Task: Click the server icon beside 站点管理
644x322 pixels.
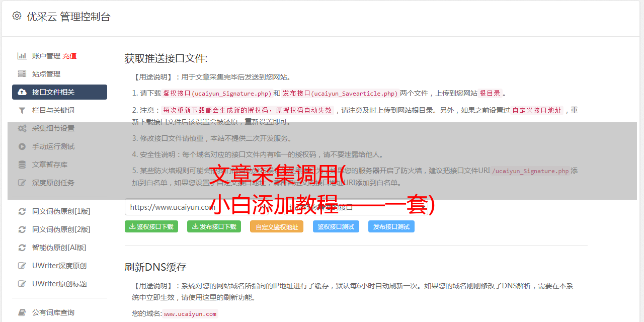Action: click(22, 74)
